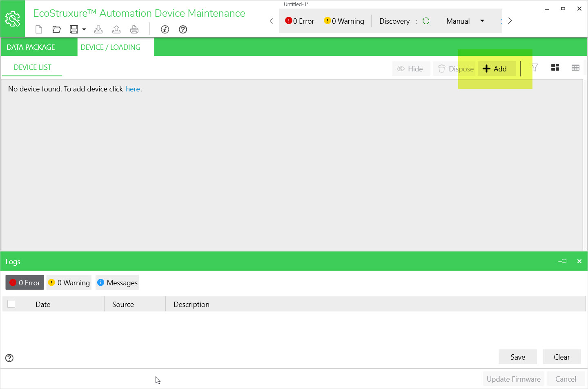588x389 pixels.
Task: Sort logs by the Description column
Action: point(192,304)
